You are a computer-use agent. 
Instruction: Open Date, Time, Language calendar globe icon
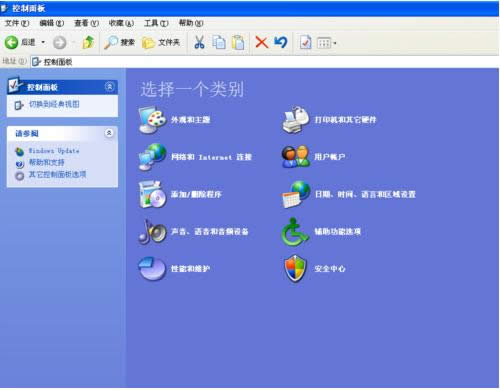click(296, 194)
